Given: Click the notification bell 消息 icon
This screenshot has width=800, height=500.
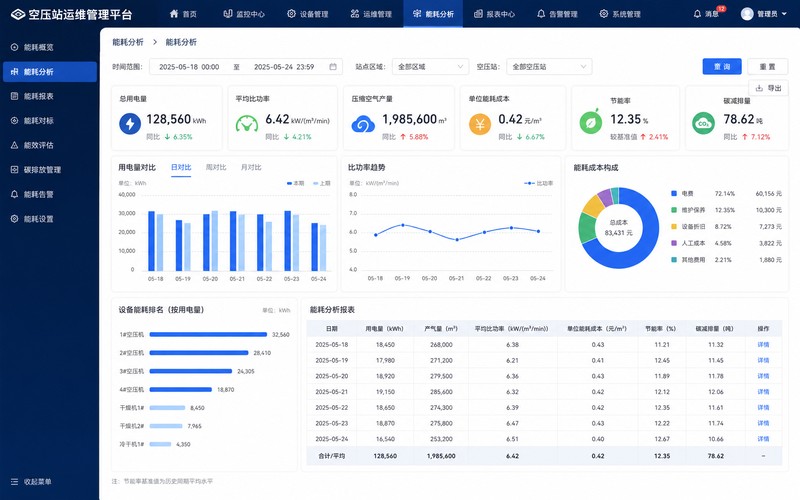Looking at the screenshot, I should coord(697,14).
